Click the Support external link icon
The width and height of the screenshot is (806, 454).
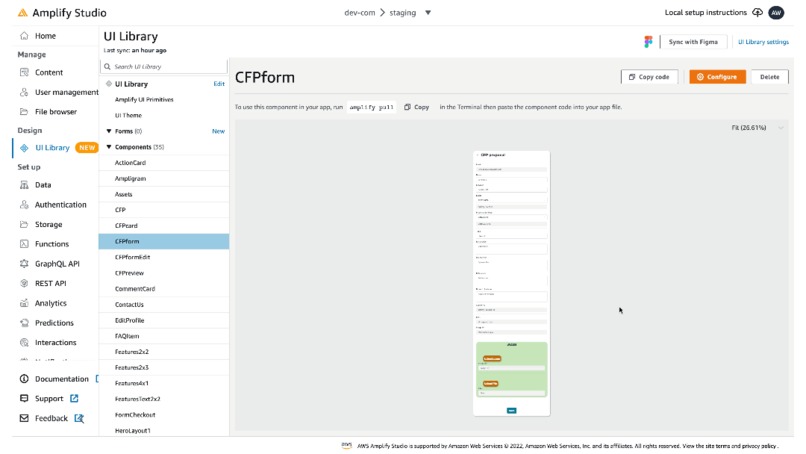click(x=74, y=398)
